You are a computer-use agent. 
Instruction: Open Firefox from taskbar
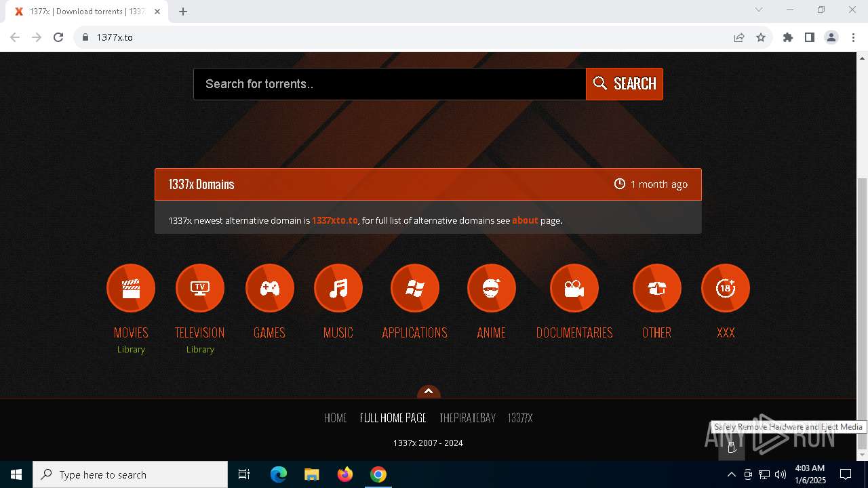point(345,474)
